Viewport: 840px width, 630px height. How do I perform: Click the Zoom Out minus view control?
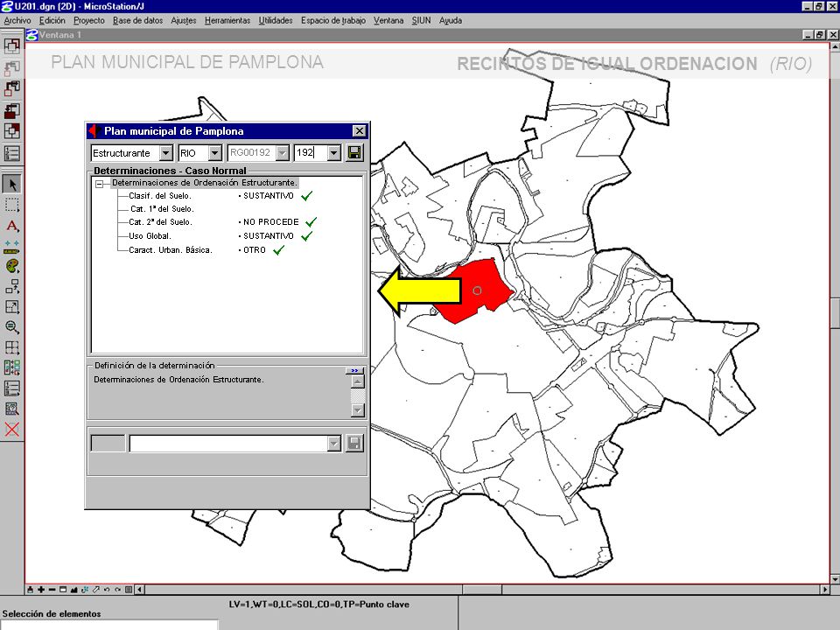[52, 589]
